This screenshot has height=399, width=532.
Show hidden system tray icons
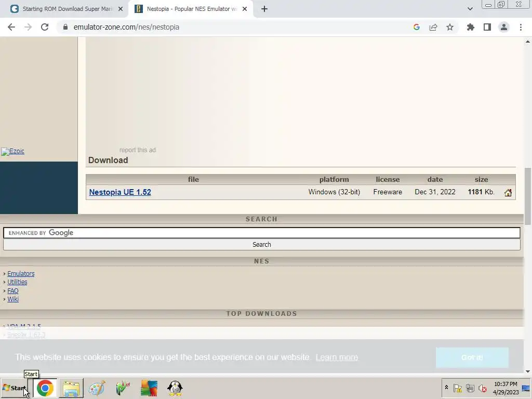(x=446, y=388)
